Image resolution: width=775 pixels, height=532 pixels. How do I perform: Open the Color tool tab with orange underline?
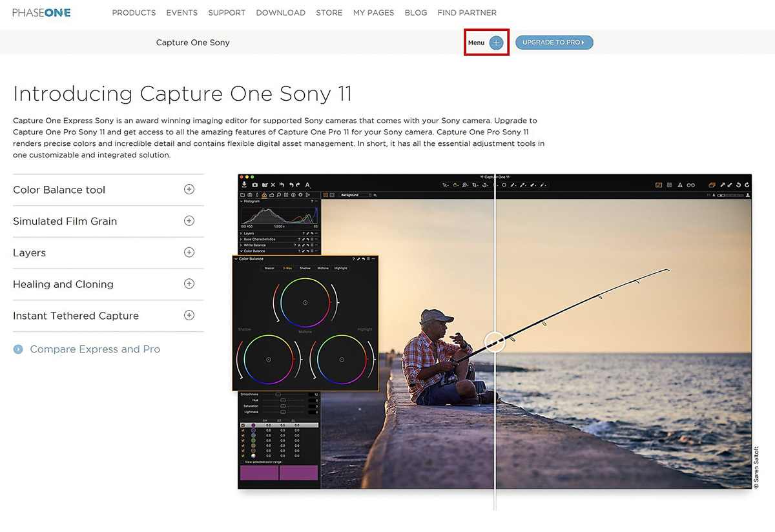[264, 195]
